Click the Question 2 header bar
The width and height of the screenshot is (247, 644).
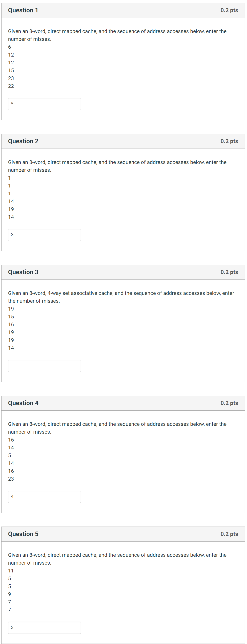[23, 141]
